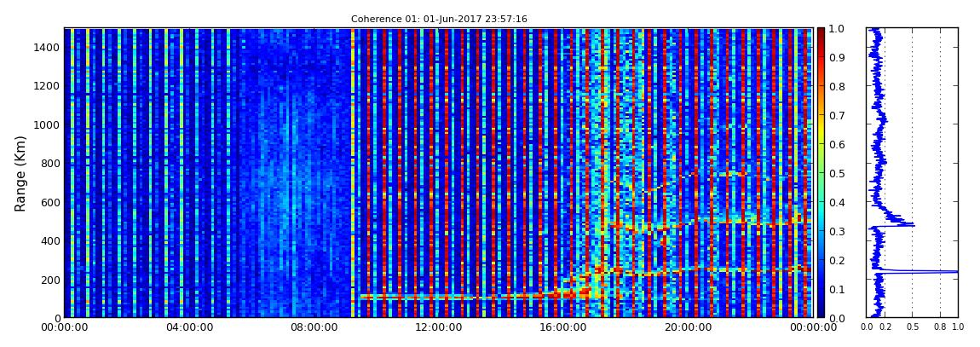Image resolution: width=980 pixels, height=347 pixels.
Task: Select the 400 range axis tick label
Action: pos(50,241)
